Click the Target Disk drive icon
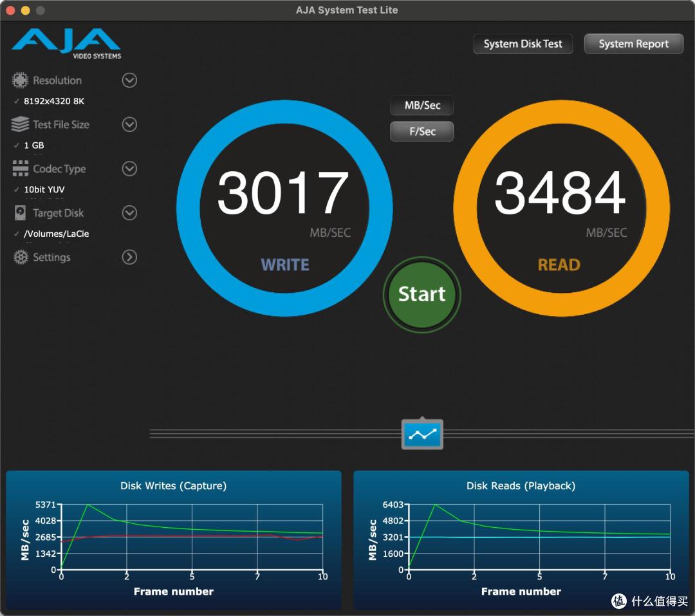The width and height of the screenshot is (695, 616). click(20, 213)
